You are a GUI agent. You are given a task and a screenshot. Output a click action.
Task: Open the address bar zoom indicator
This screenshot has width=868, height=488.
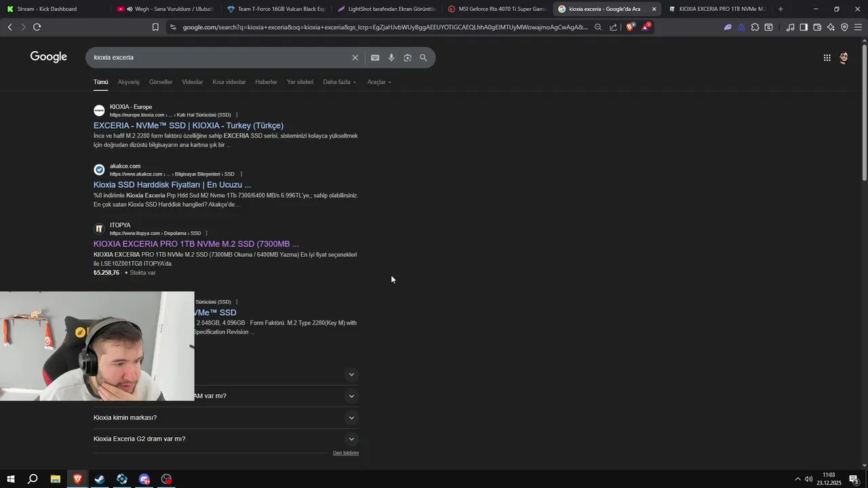tap(597, 27)
